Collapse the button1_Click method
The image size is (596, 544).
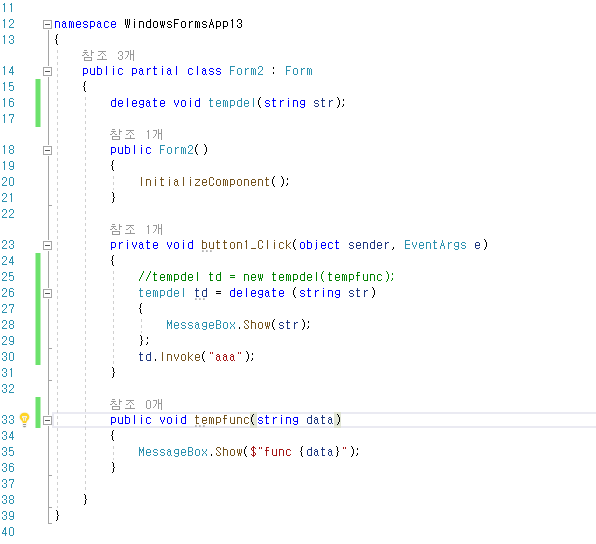(47, 245)
